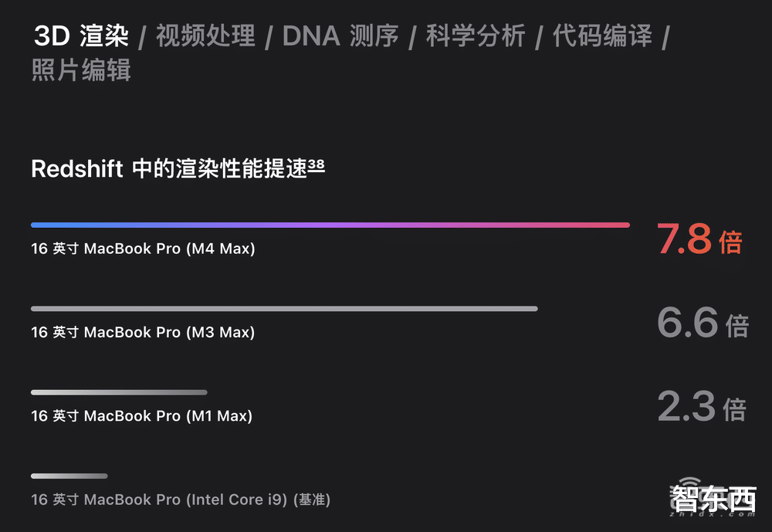Switch to the 视频处理 tab

tap(206, 36)
